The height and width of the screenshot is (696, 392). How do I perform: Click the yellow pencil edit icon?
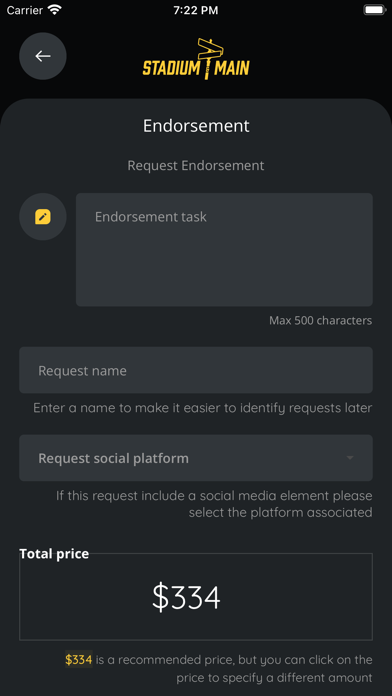coord(43,217)
